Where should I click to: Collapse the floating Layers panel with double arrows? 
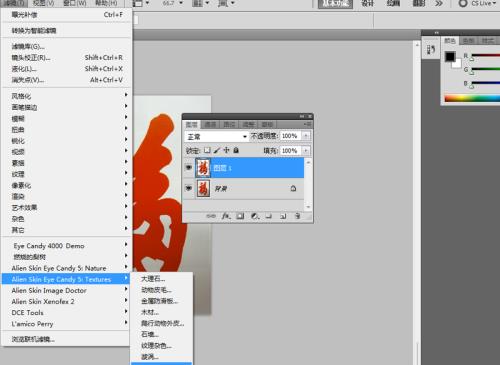pyautogui.click(x=302, y=116)
